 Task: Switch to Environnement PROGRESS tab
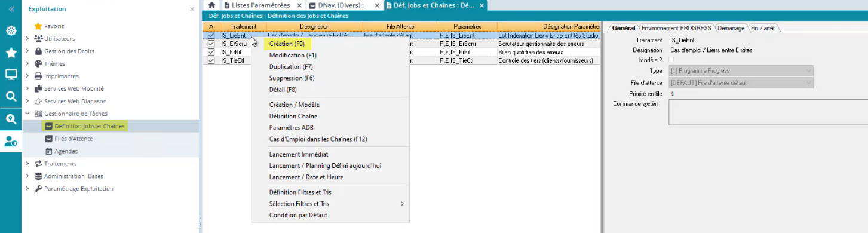[x=676, y=28]
